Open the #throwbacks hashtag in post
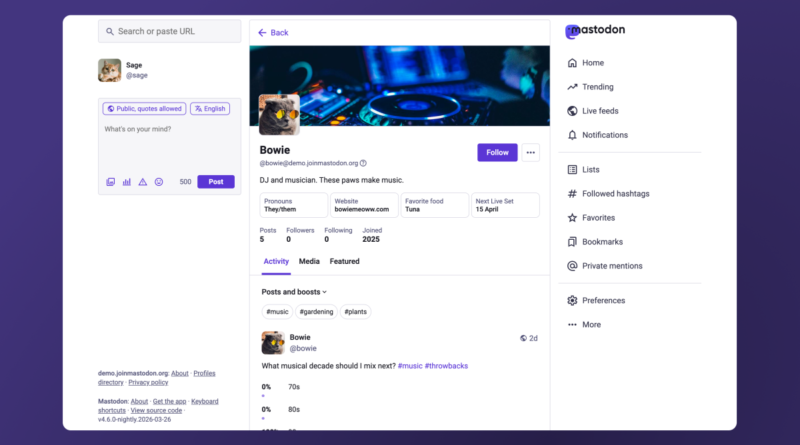Image resolution: width=800 pixels, height=445 pixels. click(446, 366)
